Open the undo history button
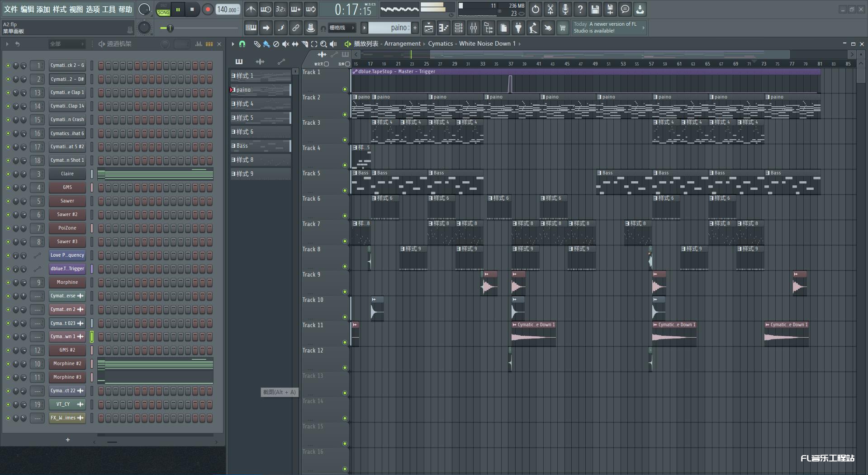This screenshot has width=868, height=475. pyautogui.click(x=536, y=9)
